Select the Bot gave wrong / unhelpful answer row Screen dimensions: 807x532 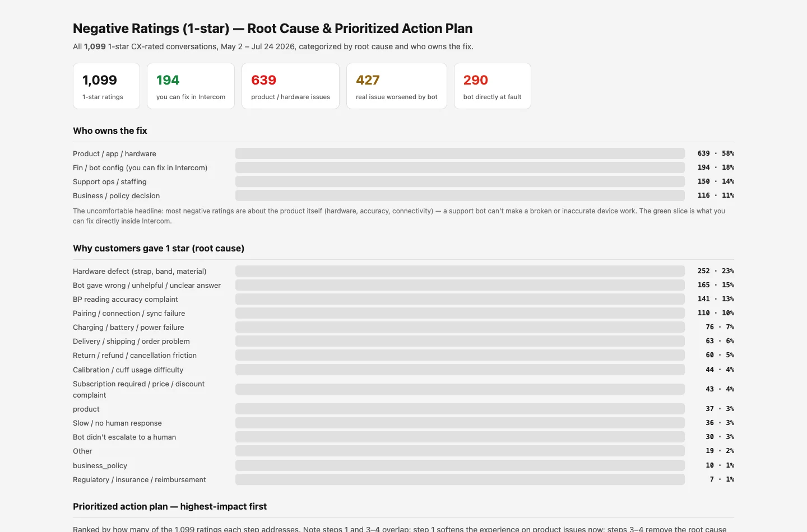tap(403, 285)
